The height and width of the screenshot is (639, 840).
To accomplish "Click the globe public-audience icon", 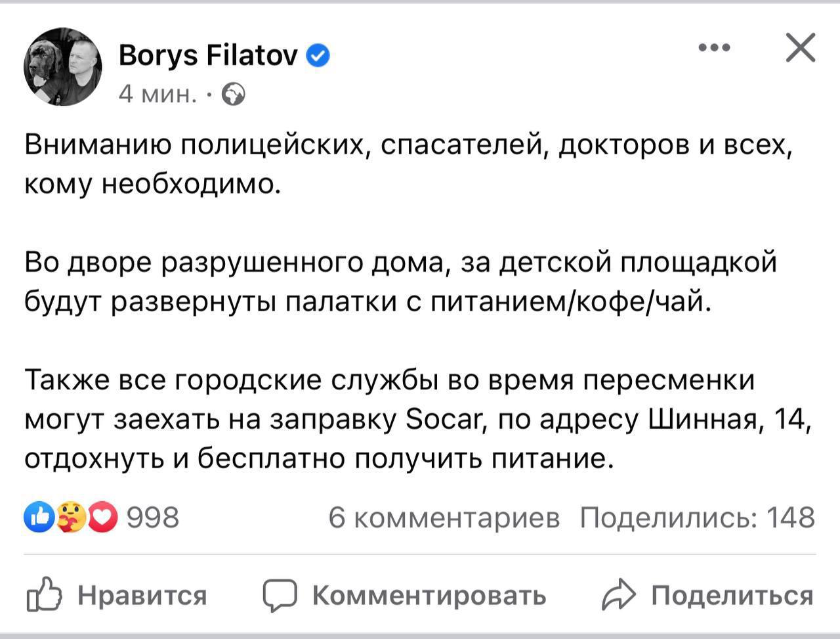I will pos(234,95).
